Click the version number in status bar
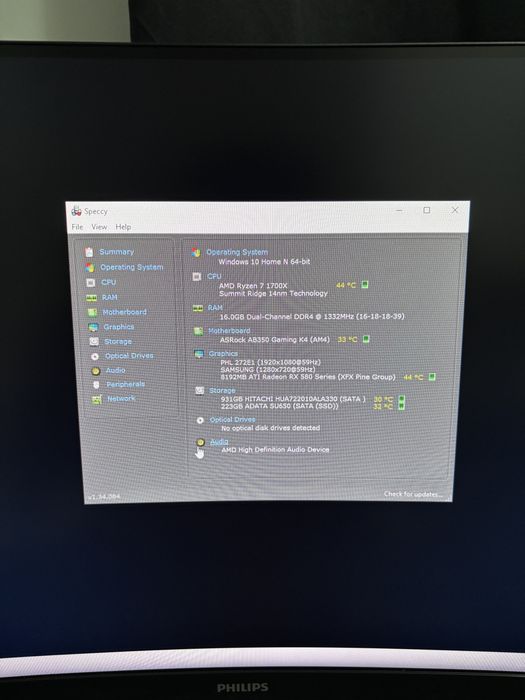The width and height of the screenshot is (525, 700). (104, 496)
